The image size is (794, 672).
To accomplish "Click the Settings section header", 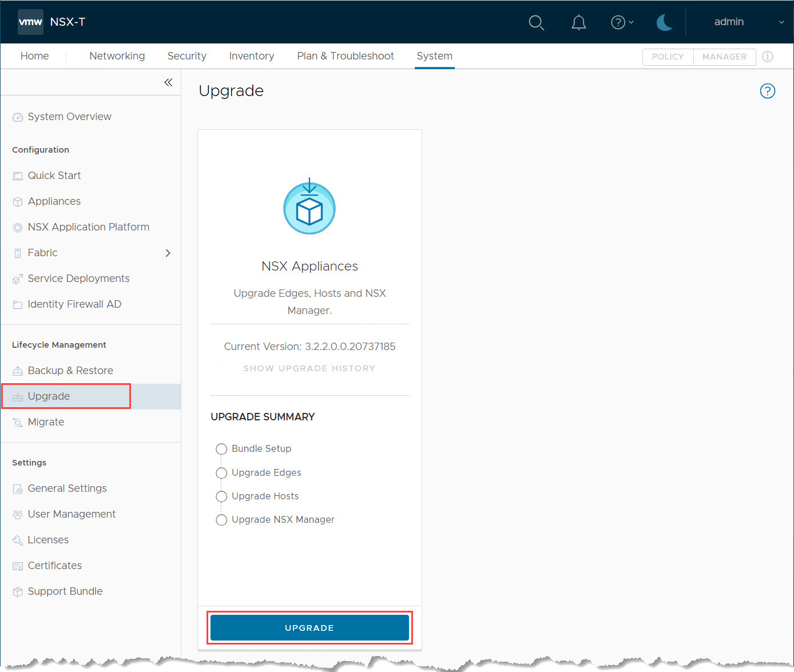I will coord(29,463).
